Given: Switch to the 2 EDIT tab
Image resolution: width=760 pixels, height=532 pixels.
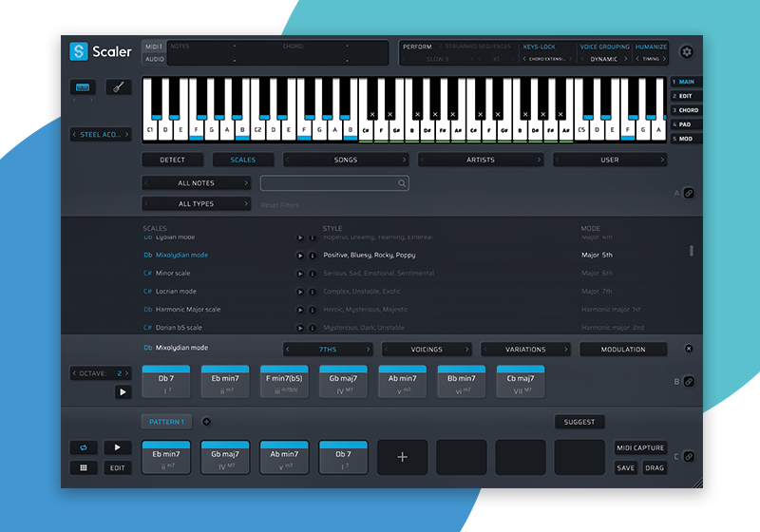Looking at the screenshot, I should [686, 96].
